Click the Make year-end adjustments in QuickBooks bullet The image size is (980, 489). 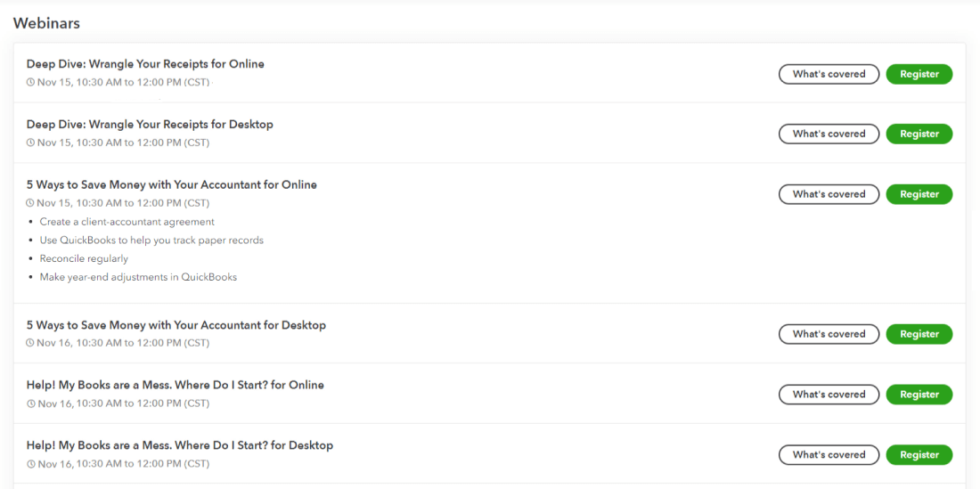pos(138,277)
